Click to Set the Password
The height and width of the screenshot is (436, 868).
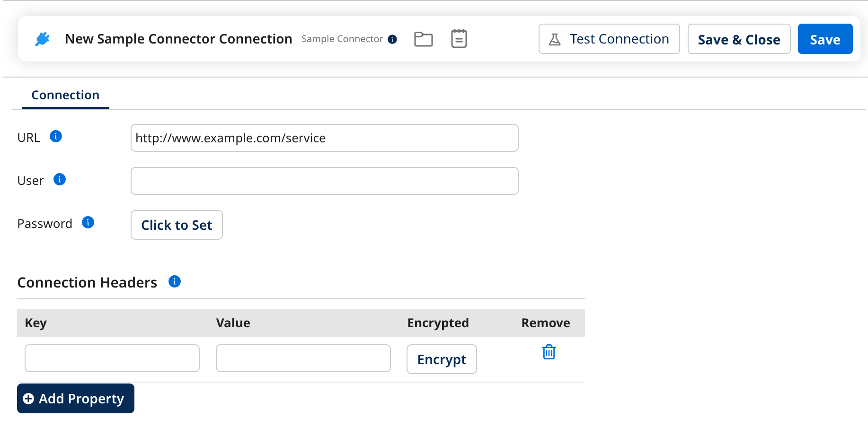click(177, 225)
